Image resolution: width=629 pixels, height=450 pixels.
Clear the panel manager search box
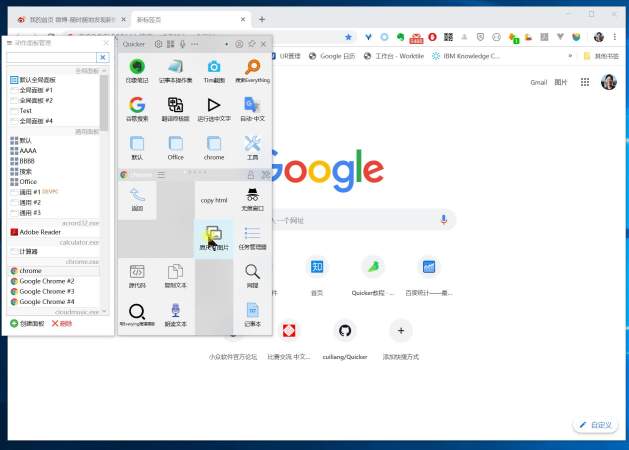click(x=103, y=57)
